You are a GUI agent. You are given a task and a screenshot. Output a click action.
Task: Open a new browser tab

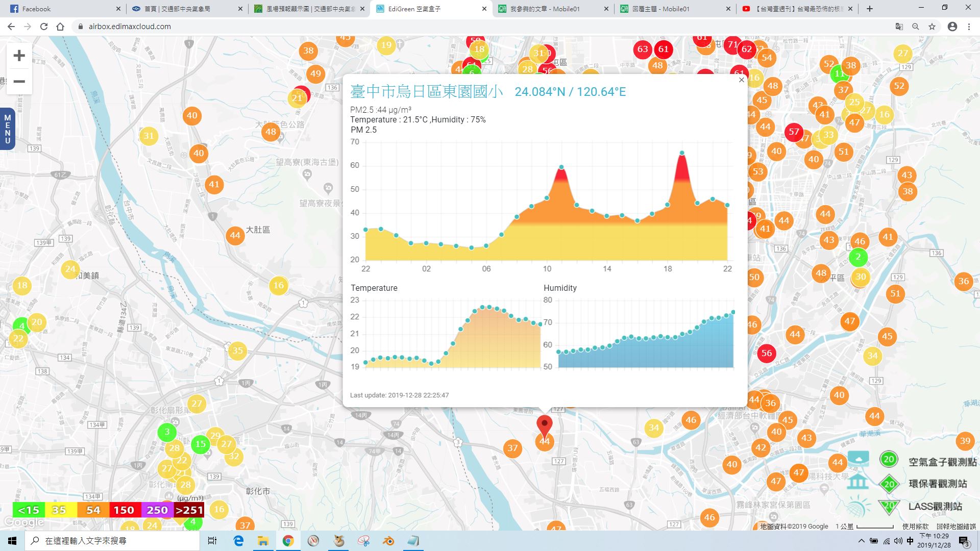870,9
